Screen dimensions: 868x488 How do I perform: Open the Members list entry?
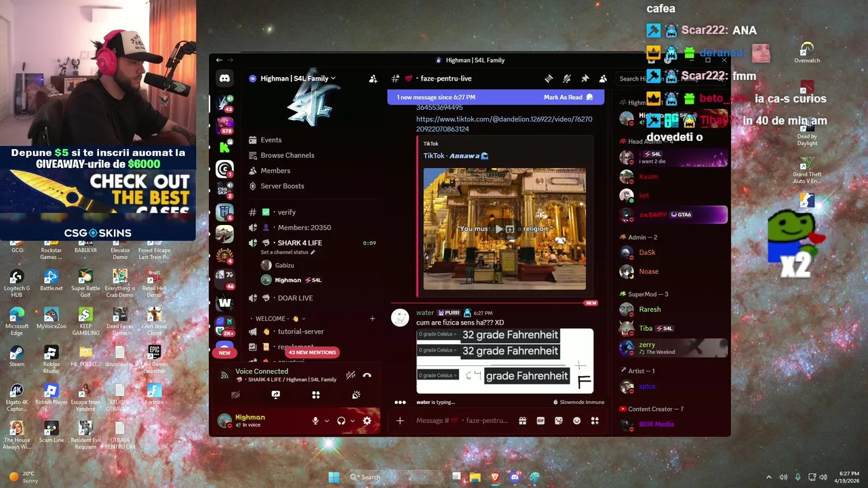point(275,171)
